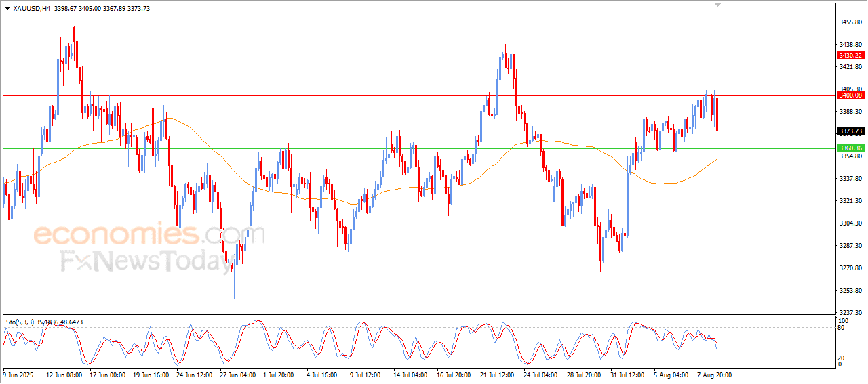Screen dimensions: 868x384
Task: Click the triangle icon beside XAUUSD,H4
Action: [7, 9]
